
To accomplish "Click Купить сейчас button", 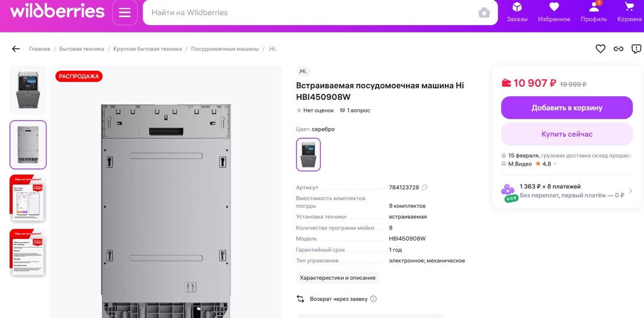I will [x=567, y=134].
